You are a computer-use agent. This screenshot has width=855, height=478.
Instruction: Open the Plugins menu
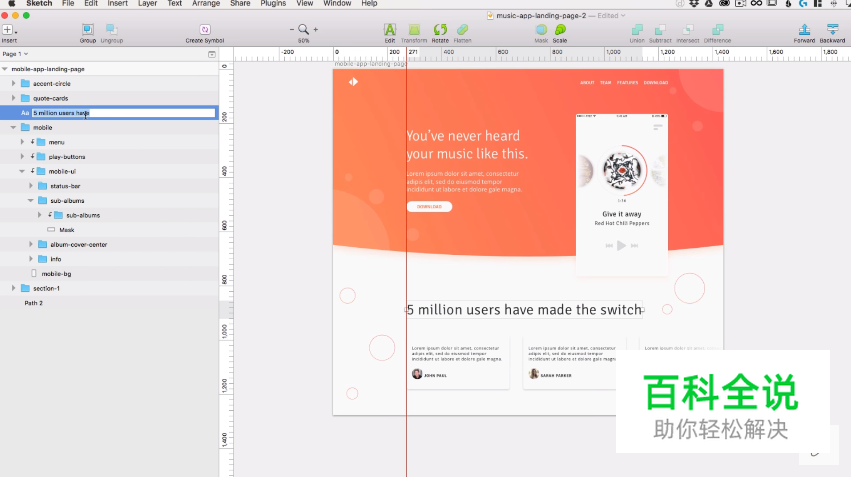pos(273,4)
